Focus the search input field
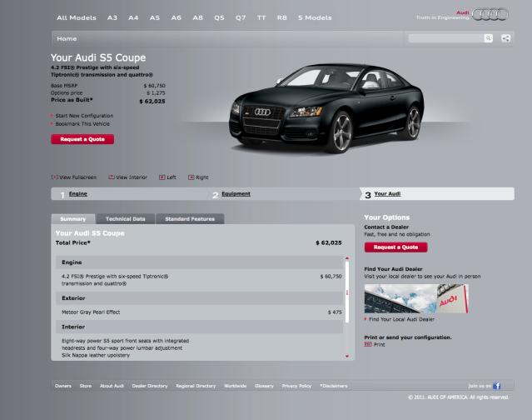Viewport: 532px width, 420px height. pyautogui.click(x=446, y=38)
